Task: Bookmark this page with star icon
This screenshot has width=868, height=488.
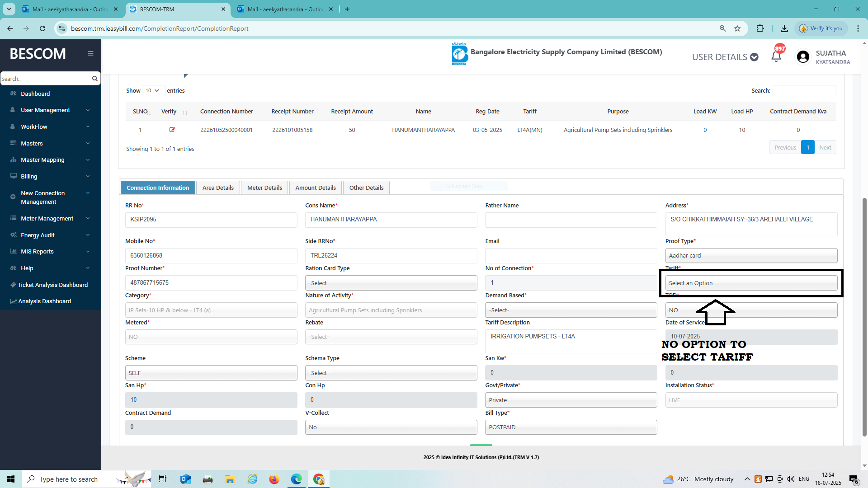Action: pyautogui.click(x=737, y=28)
